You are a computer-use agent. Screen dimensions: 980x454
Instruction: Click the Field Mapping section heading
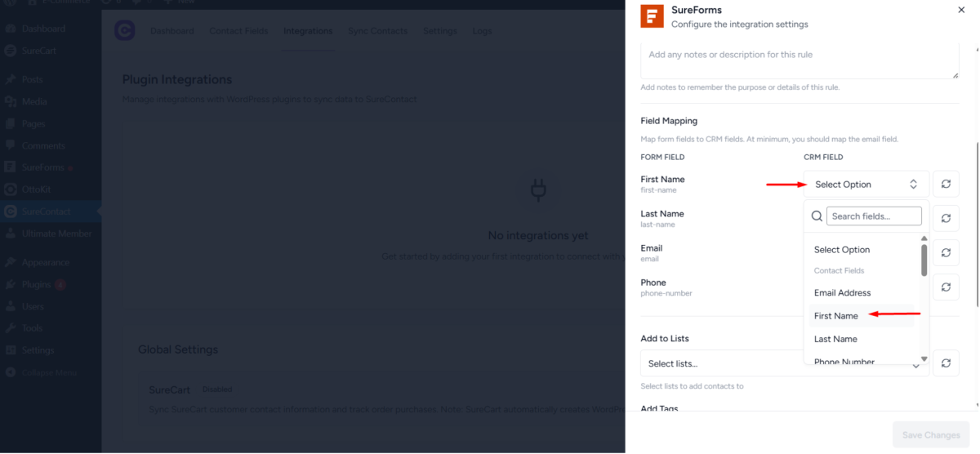(669, 121)
